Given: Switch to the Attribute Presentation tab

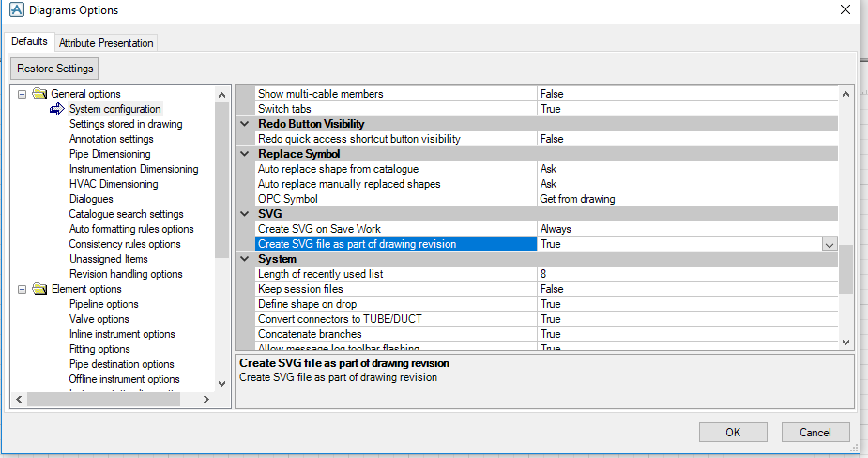Looking at the screenshot, I should pyautogui.click(x=106, y=42).
